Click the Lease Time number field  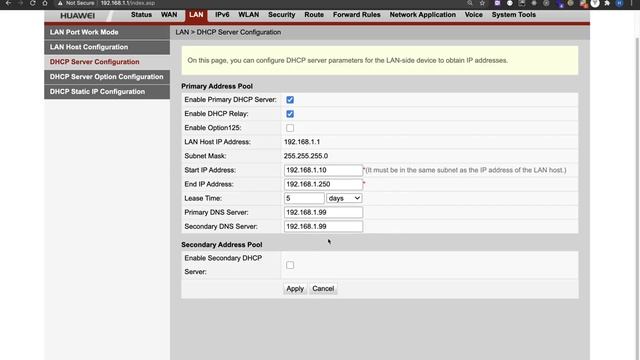304,198
